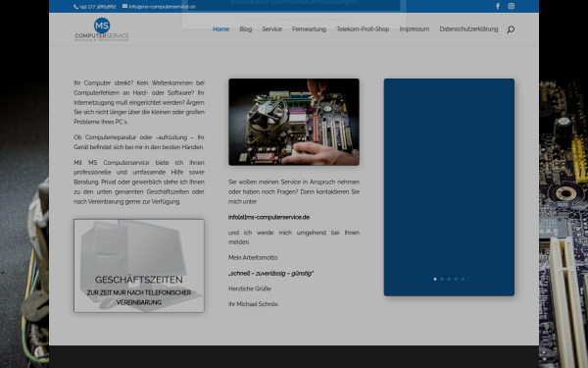Click the 'Mein Arbeitsmotto:' text

point(253,257)
